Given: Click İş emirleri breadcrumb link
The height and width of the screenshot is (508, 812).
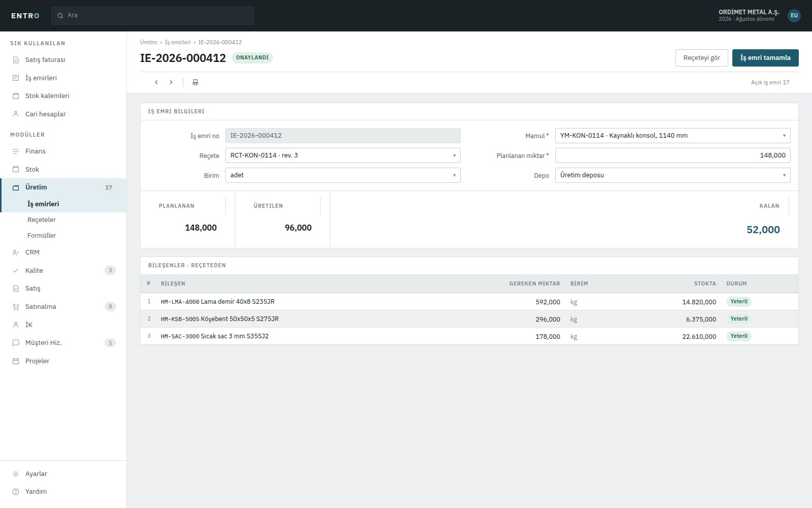Looking at the screenshot, I should coord(178,42).
